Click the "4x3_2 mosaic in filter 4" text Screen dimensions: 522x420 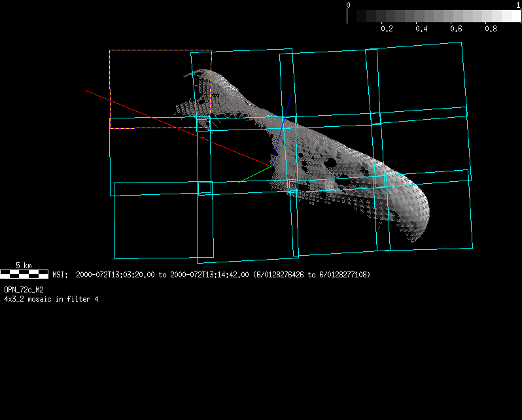point(51,299)
